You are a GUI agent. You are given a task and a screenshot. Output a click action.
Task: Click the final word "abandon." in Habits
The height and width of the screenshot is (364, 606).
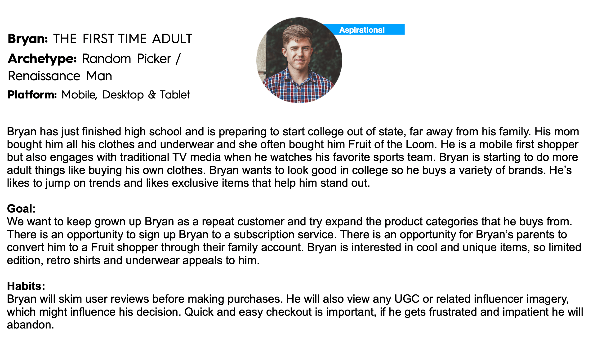tap(30, 325)
